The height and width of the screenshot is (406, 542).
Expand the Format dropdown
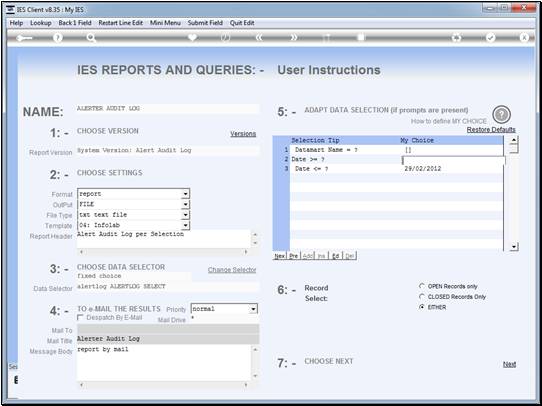tap(186, 194)
